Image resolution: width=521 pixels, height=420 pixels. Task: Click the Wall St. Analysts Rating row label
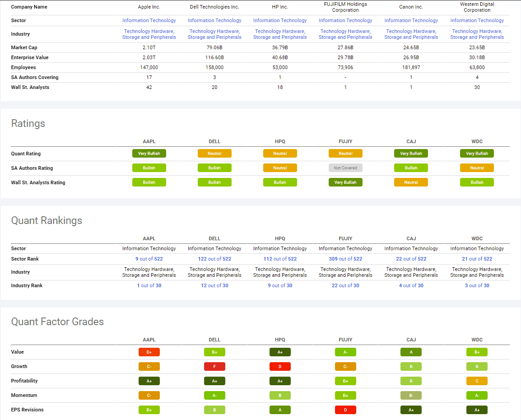38,182
